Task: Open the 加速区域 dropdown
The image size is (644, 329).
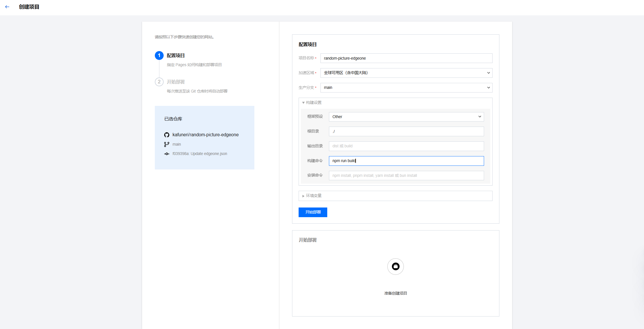Action: pyautogui.click(x=406, y=73)
